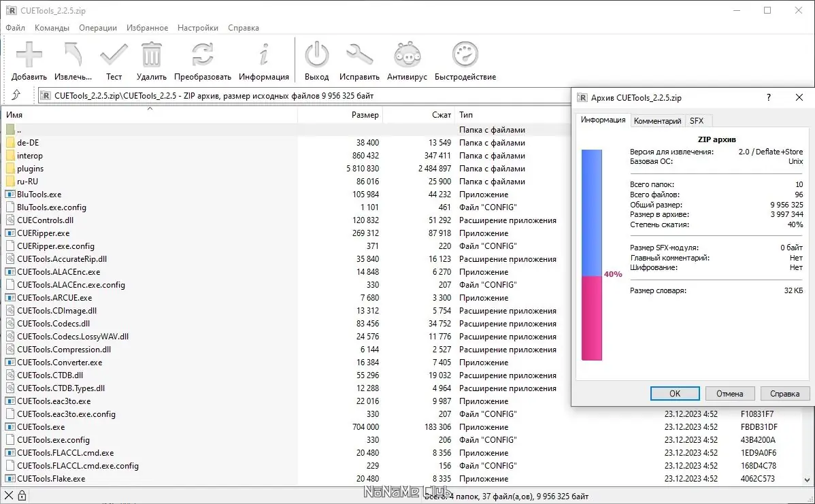Click the scroll down arrow of file list
The image size is (815, 504).
(808, 480)
